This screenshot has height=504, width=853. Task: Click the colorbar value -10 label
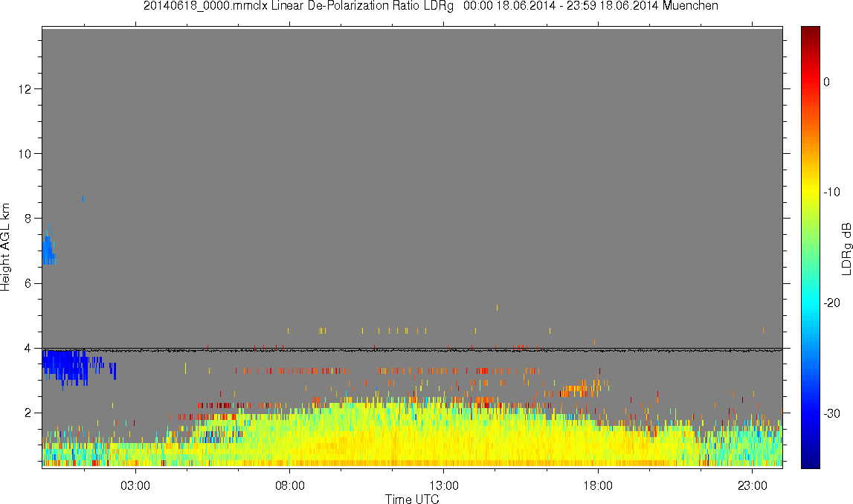[831, 192]
